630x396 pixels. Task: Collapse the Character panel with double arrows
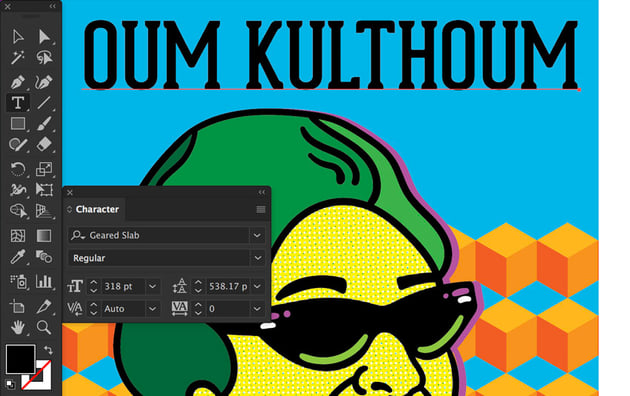point(262,192)
